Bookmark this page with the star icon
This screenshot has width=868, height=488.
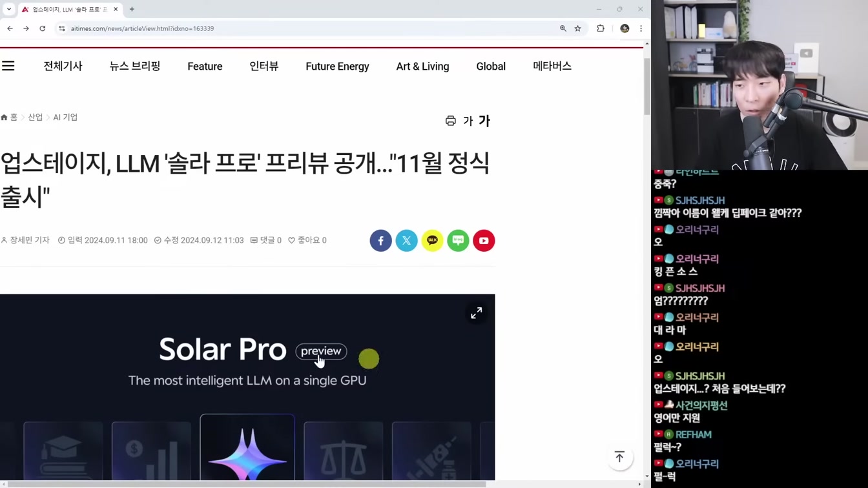click(578, 28)
